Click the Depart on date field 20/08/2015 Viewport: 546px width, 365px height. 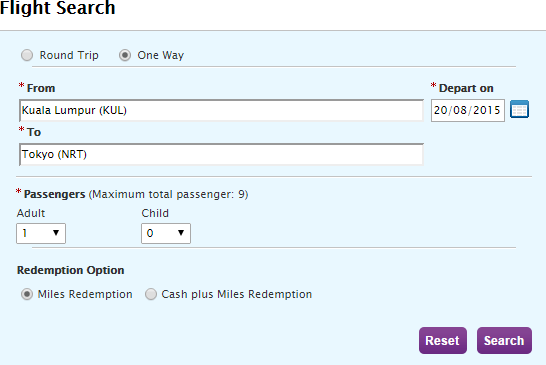[x=468, y=110]
